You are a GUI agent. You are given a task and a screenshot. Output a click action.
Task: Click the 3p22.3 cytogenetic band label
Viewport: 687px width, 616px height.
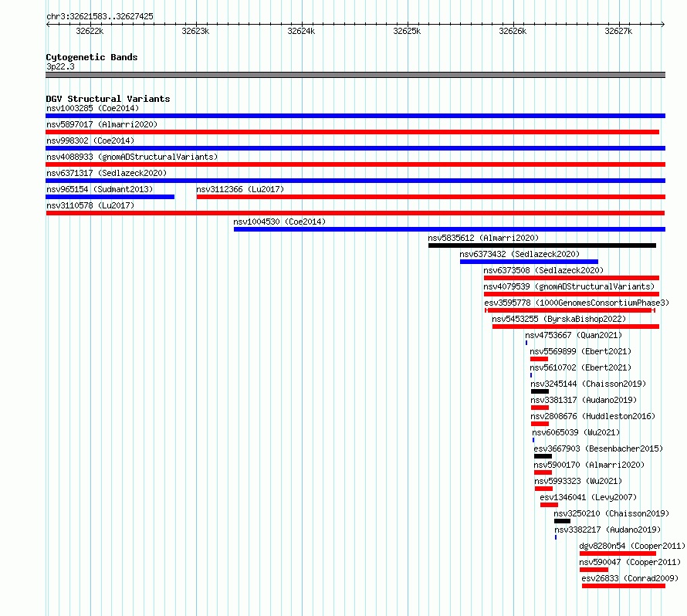coord(60,66)
